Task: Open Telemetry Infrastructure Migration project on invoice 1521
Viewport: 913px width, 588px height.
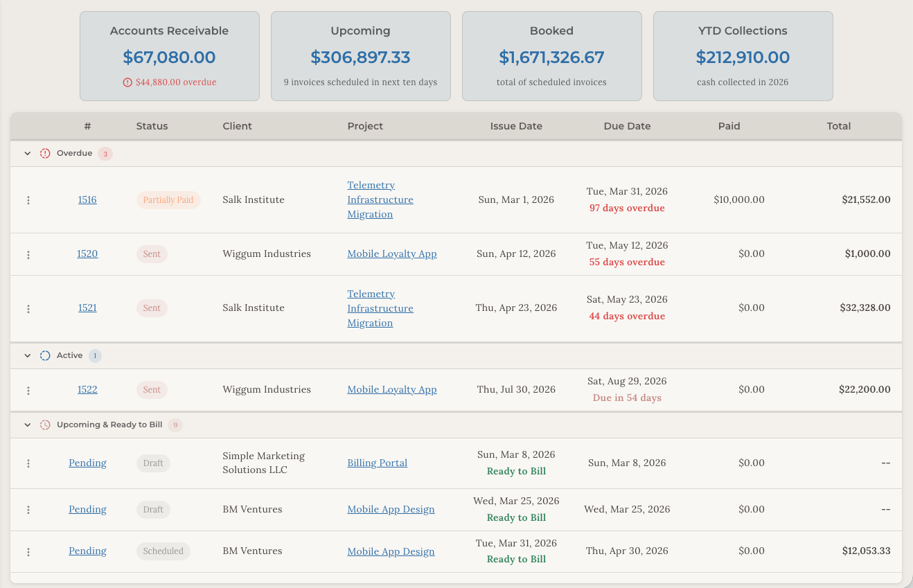Action: click(380, 308)
